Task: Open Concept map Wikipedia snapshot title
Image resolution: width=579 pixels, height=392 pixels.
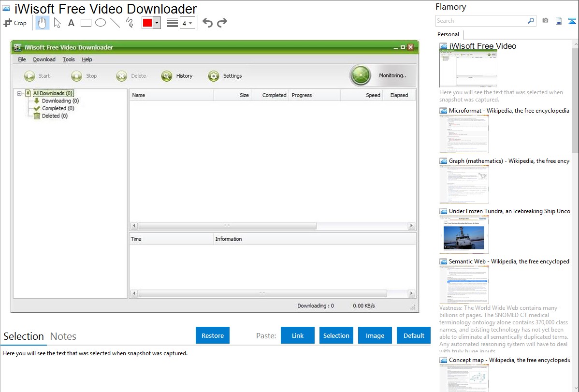Action: tap(509, 360)
